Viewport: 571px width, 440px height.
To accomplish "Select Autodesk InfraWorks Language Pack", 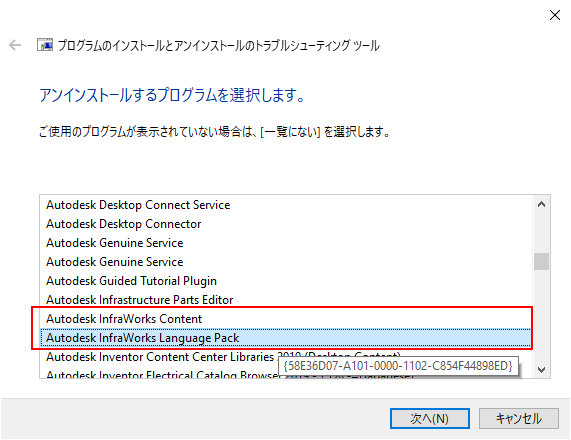I will click(x=286, y=338).
